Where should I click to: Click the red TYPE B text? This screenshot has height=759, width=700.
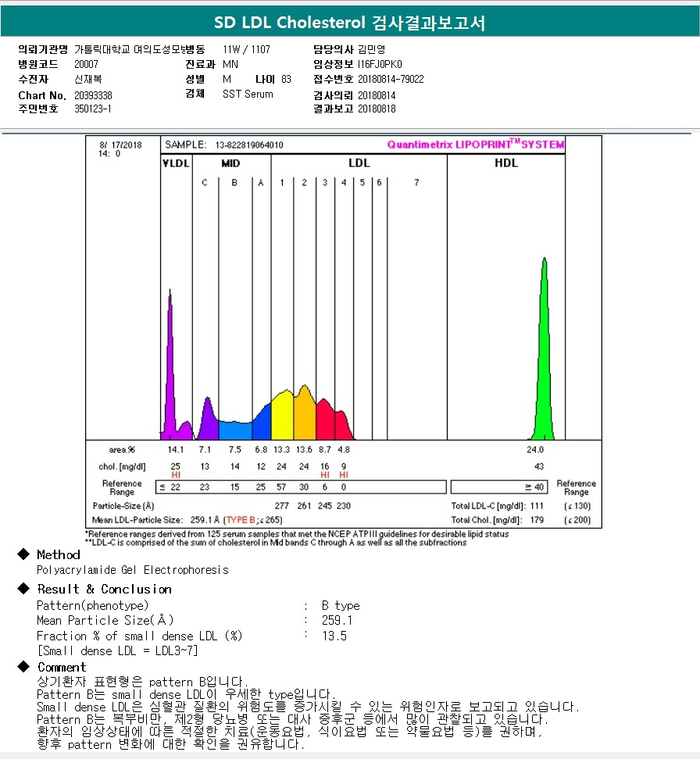tap(242, 520)
